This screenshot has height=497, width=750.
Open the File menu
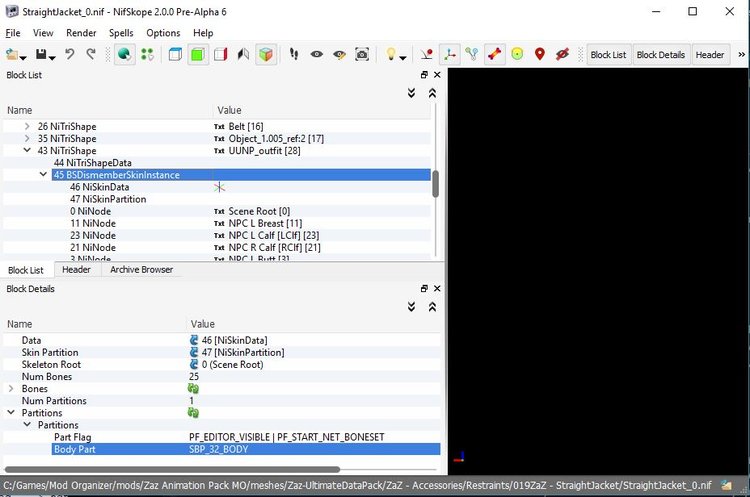point(13,33)
